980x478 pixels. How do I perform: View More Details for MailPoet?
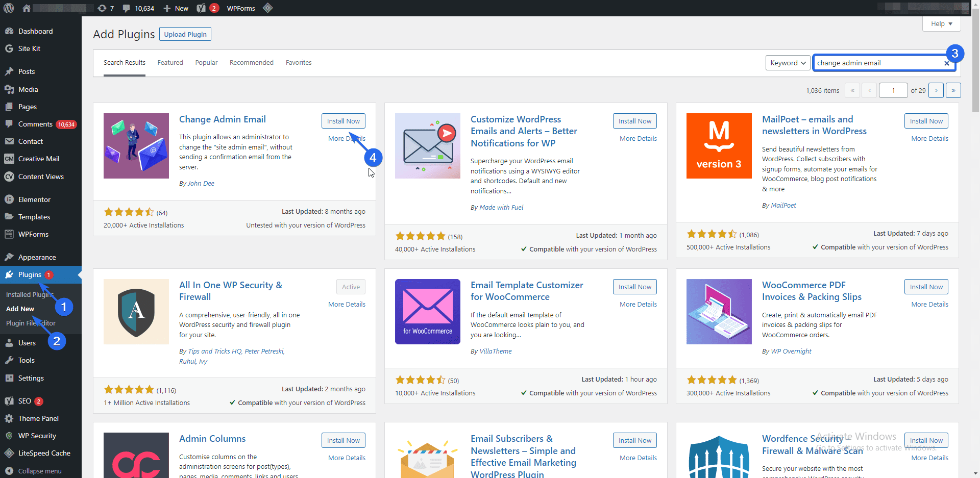point(929,138)
